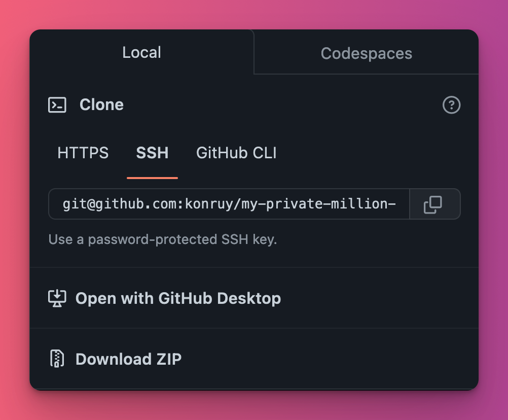Open the Codespaces tab

[367, 53]
